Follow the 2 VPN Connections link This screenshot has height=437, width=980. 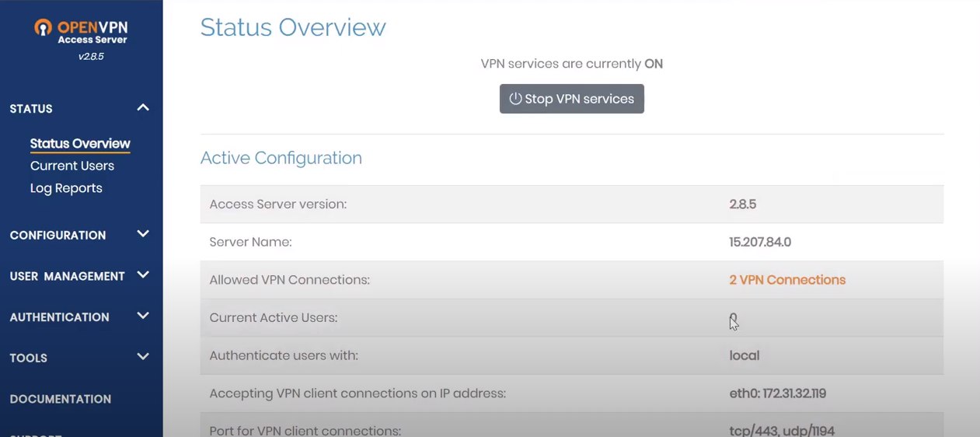(x=787, y=280)
